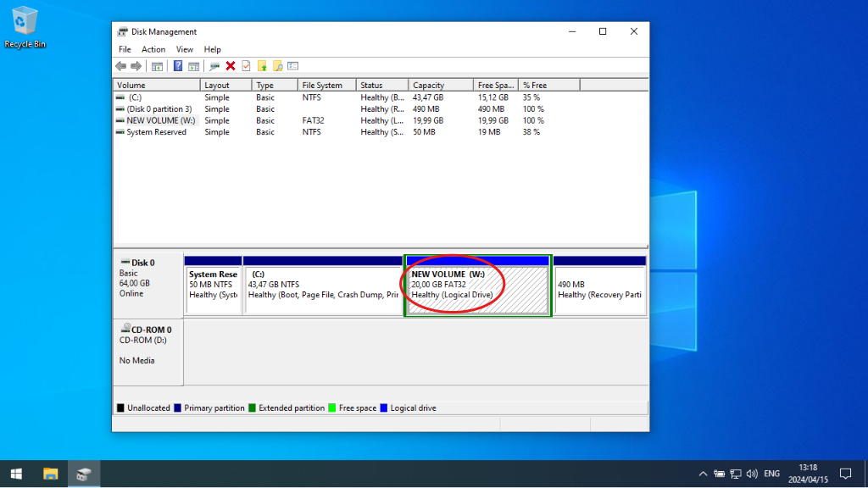Open the Windows Start menu
The width and height of the screenshot is (868, 488).
tap(16, 474)
